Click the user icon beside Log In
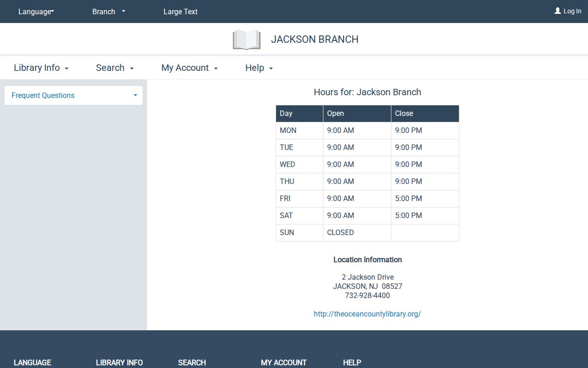The width and height of the screenshot is (588, 368). click(558, 11)
